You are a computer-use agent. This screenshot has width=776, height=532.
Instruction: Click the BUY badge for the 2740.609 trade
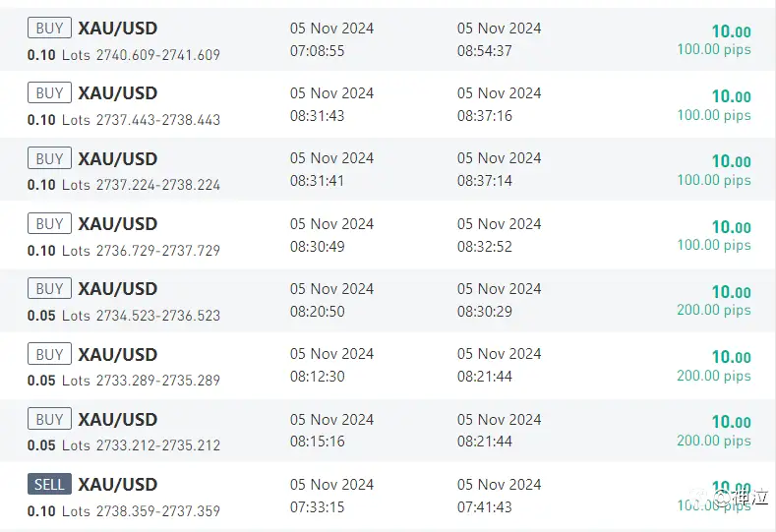pos(49,28)
